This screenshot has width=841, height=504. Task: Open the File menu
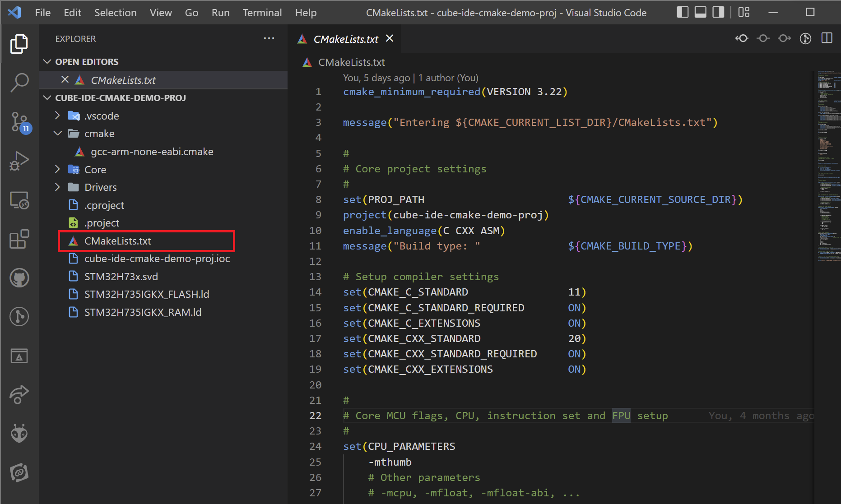pyautogui.click(x=43, y=13)
